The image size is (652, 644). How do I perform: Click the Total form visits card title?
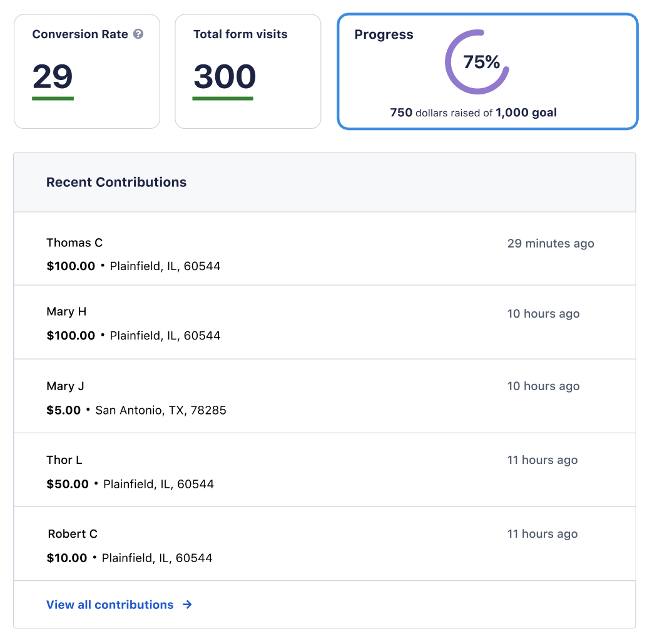pos(240,34)
